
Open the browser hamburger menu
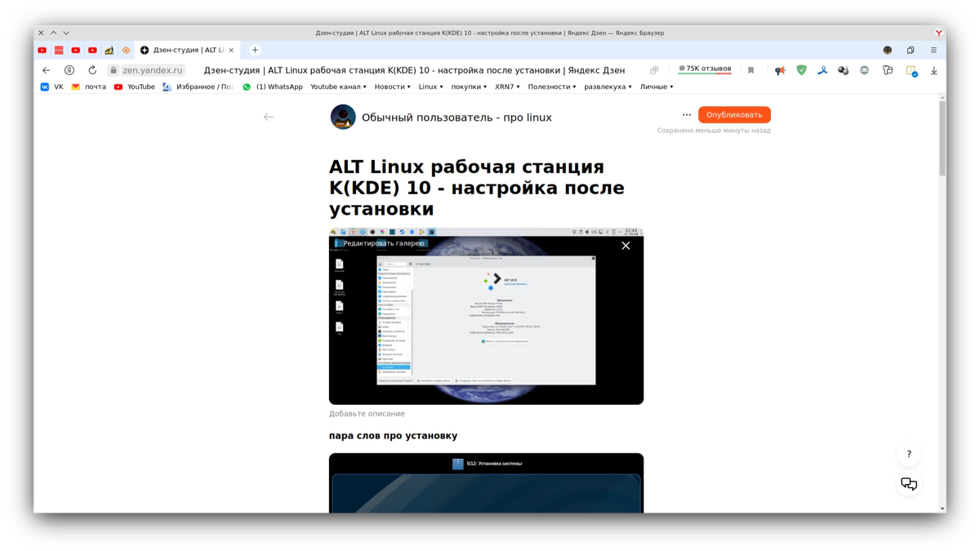click(x=933, y=50)
